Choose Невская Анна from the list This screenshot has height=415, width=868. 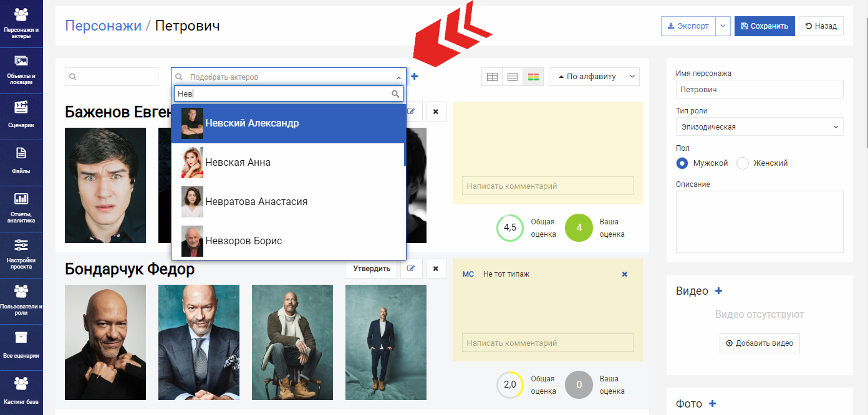point(288,163)
